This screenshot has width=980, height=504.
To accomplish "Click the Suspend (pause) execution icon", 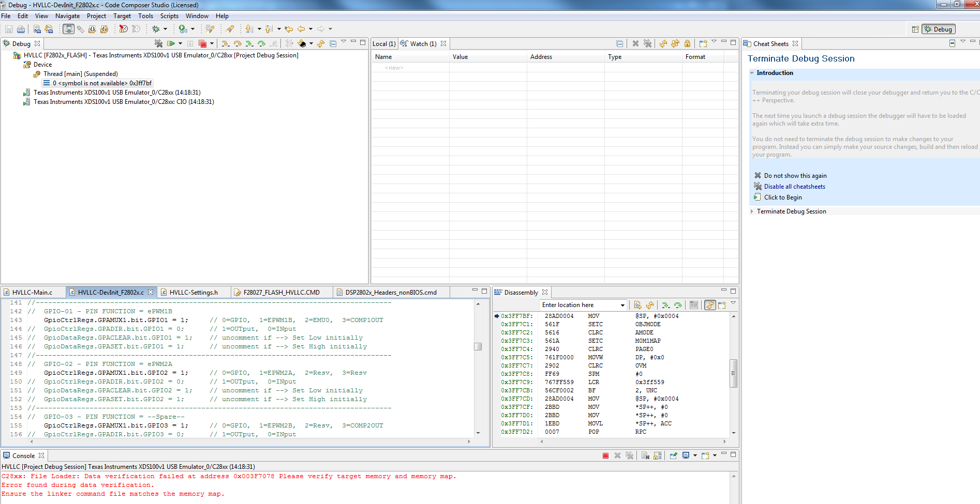I will point(189,43).
